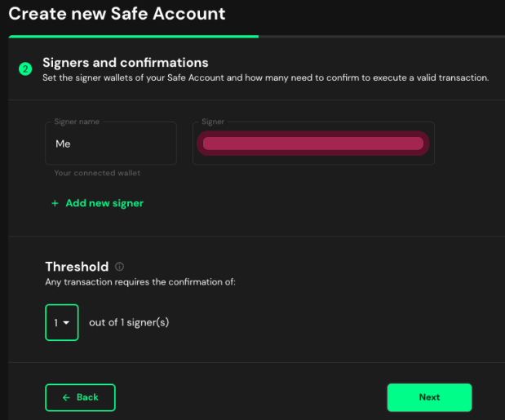The image size is (505, 420).
Task: Click the out of 1 signer(s) text
Action: pos(129,322)
